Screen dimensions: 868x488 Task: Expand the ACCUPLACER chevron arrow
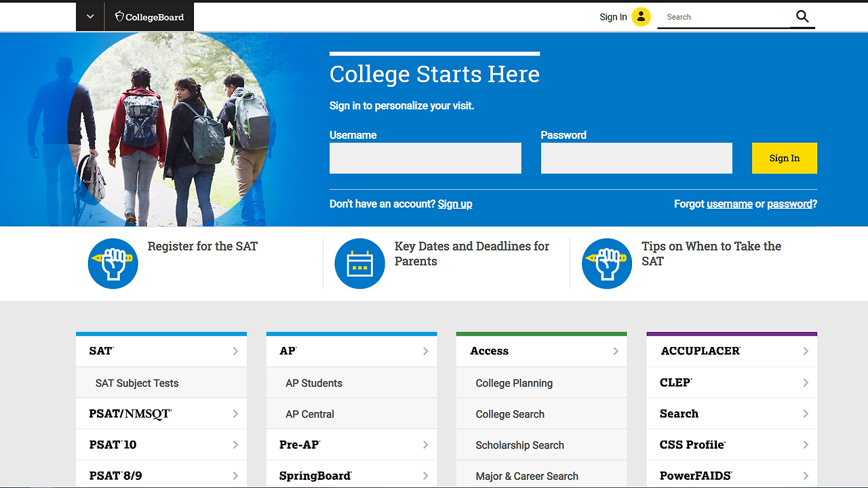pyautogui.click(x=806, y=351)
